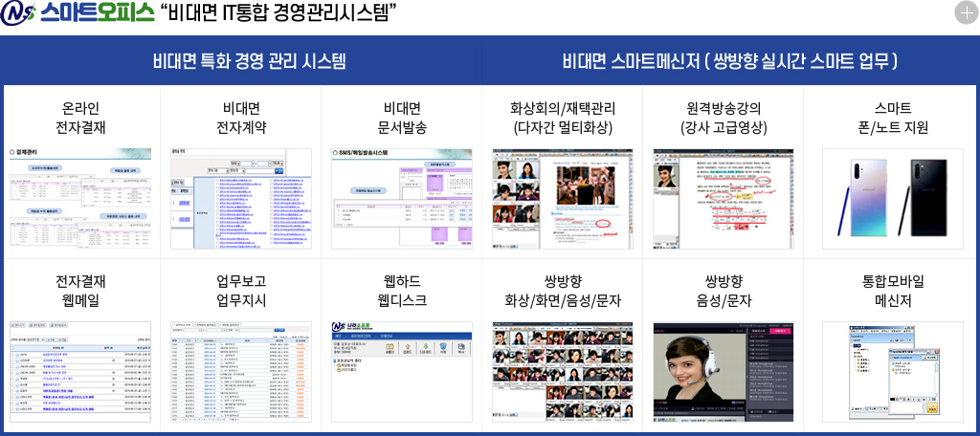The width and height of the screenshot is (980, 436).
Task: View the SMS/메일발송시스템 thumbnail
Action: 402,199
